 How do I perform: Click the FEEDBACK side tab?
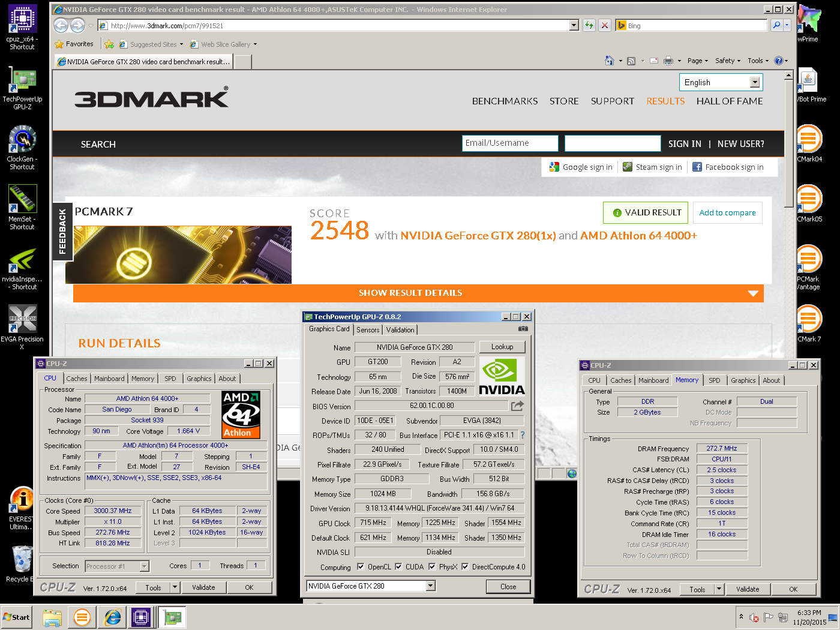(62, 232)
